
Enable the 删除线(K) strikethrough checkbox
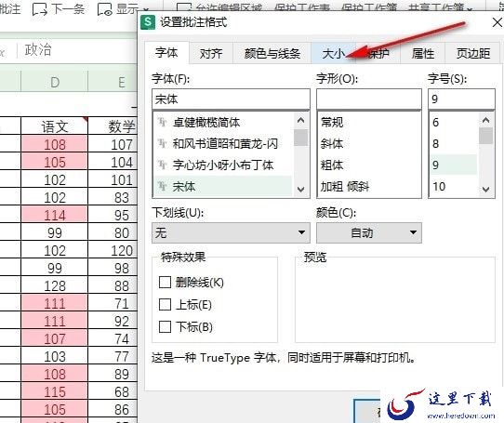(x=165, y=283)
